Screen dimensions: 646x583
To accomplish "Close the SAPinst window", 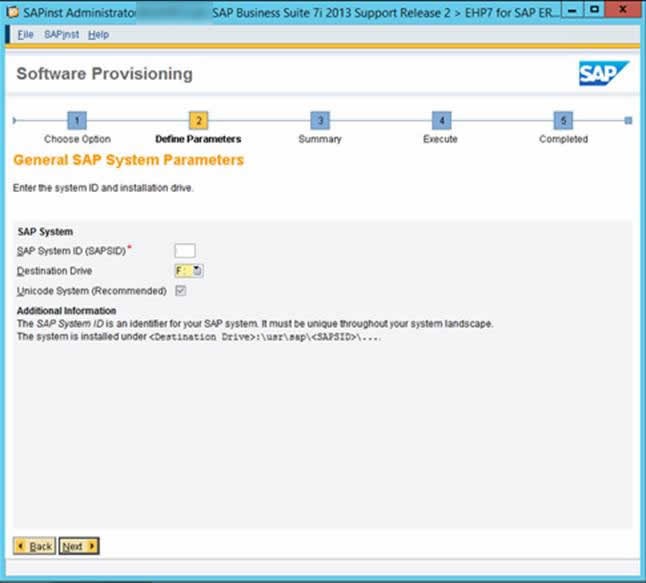I will tap(623, 10).
